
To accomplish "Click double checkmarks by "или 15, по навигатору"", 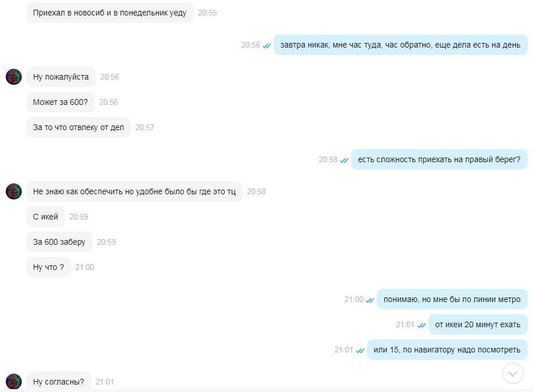I will click(360, 351).
